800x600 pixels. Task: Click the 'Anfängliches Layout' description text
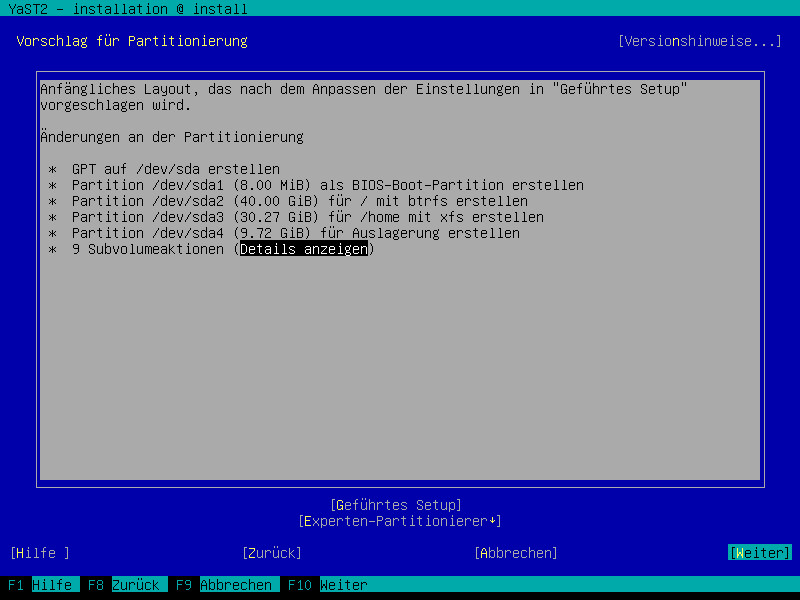364,97
